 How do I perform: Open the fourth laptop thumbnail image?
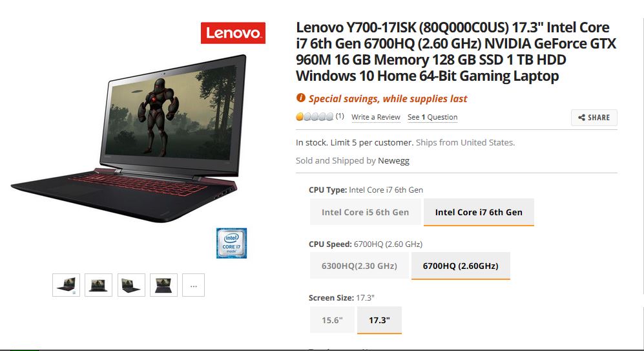coord(163,285)
